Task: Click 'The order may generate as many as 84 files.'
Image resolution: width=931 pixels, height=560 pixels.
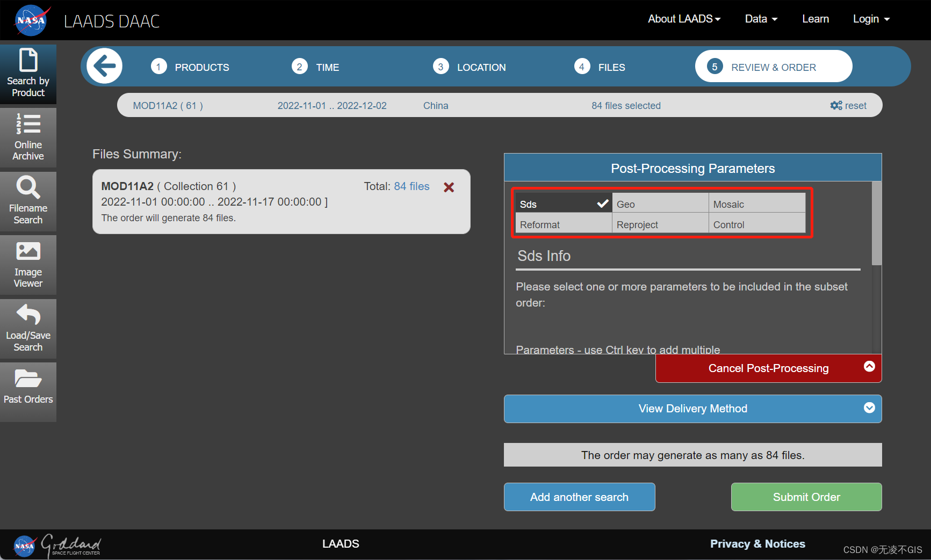Action: 692,455
